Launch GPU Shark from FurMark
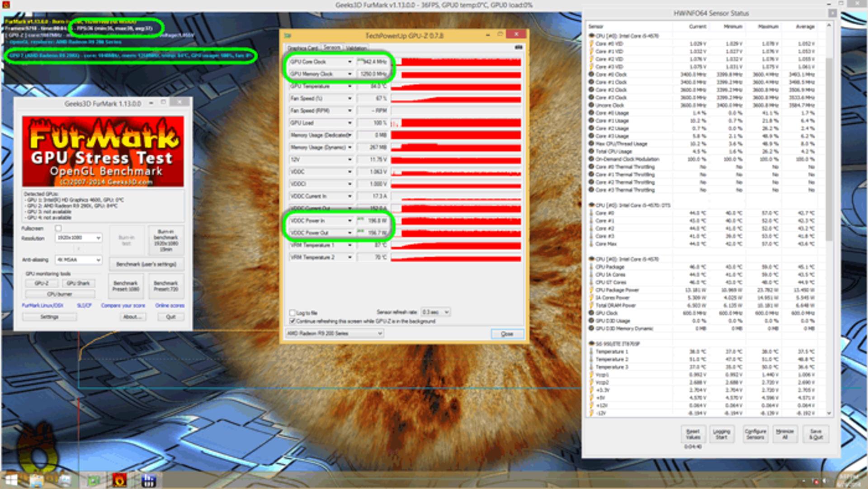This screenshot has height=489, width=868. tap(78, 283)
